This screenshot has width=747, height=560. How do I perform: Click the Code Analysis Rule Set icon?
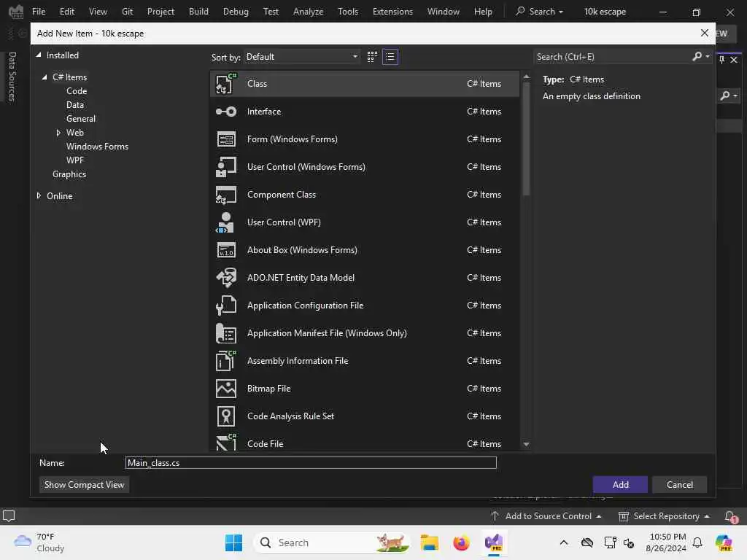pyautogui.click(x=226, y=416)
